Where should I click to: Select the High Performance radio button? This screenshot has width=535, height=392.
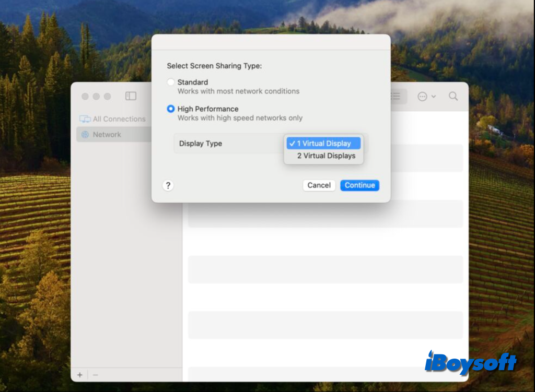[x=171, y=109]
